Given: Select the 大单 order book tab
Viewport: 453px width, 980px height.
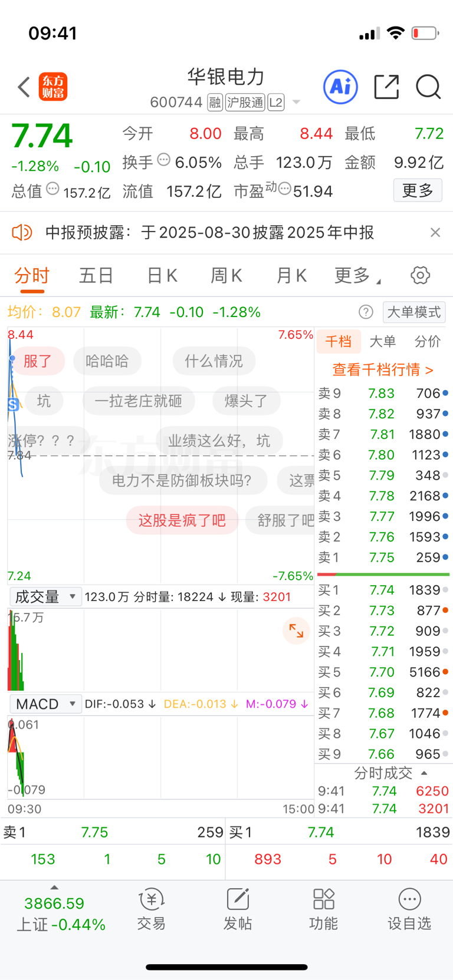Looking at the screenshot, I should (x=382, y=342).
